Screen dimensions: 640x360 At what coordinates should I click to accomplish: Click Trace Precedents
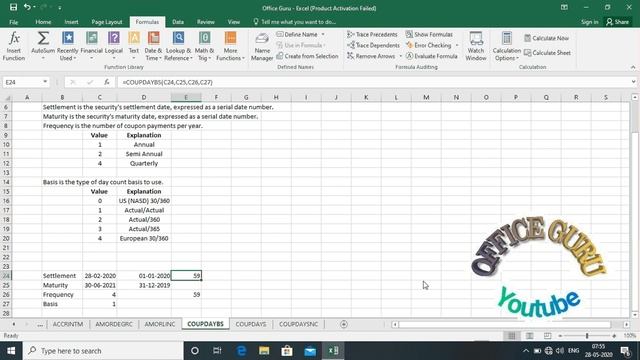[x=372, y=35]
